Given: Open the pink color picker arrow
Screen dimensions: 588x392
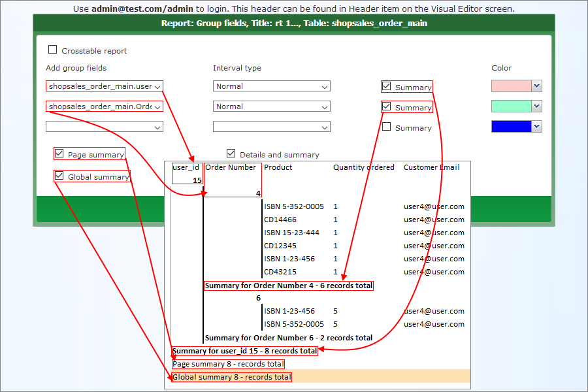Looking at the screenshot, I should click(x=537, y=86).
